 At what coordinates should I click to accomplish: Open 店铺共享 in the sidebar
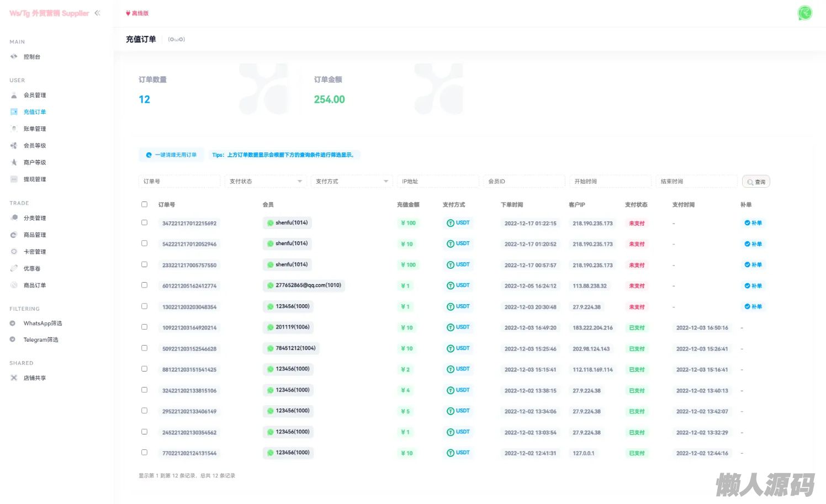[34, 378]
